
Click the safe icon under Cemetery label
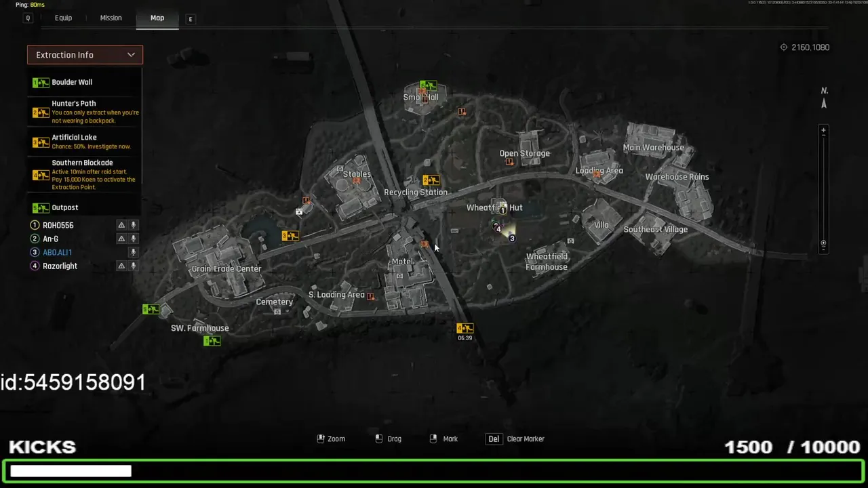[x=277, y=312]
